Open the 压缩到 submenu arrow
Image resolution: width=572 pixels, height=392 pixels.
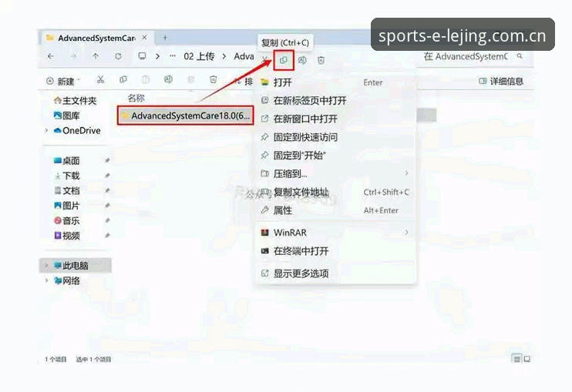tap(406, 174)
